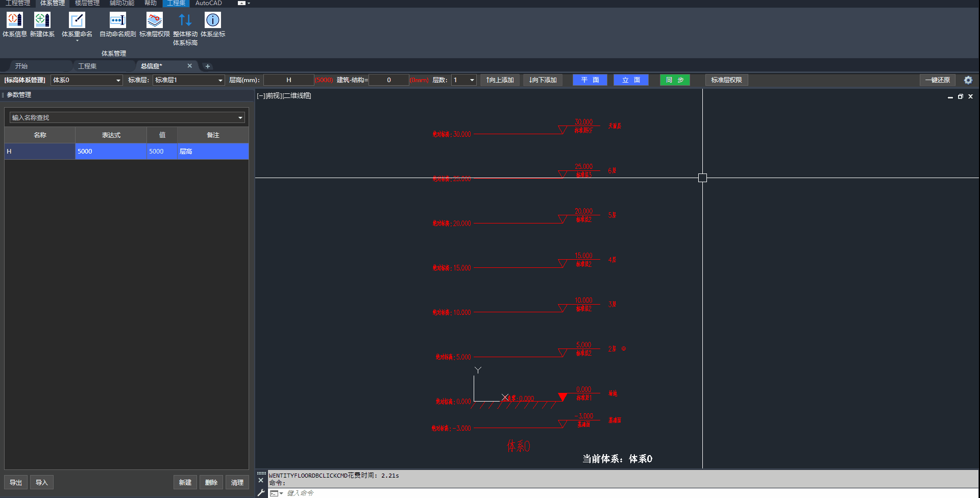Click the wrench icon beside command line
Viewport: 980px width, 498px height.
pos(261,493)
